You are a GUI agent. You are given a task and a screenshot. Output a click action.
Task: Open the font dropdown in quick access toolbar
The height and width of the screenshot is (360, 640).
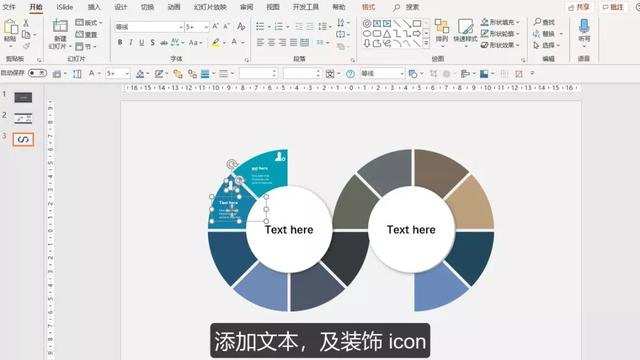[x=402, y=74]
